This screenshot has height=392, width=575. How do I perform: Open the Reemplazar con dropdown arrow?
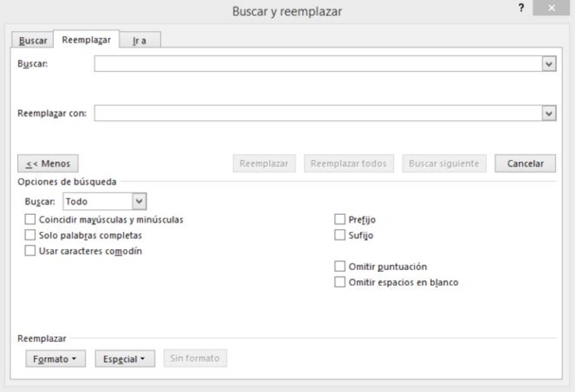pos(549,113)
